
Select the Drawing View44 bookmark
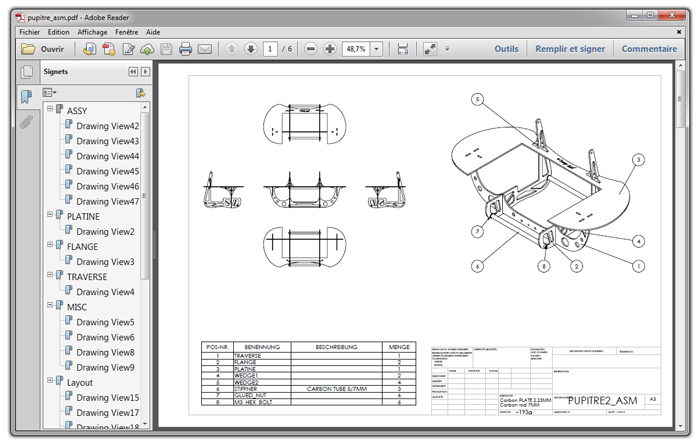(107, 156)
